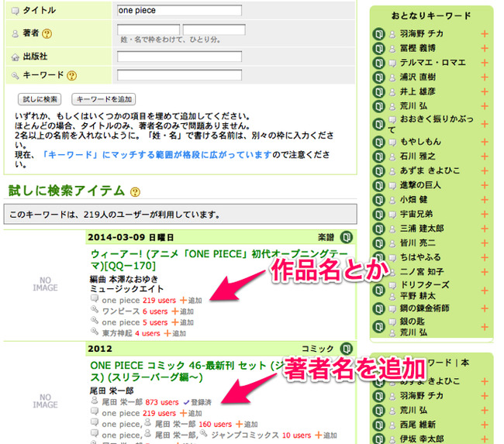Click the plus icon for 宇宙兄弟
This screenshot has height=444, width=504.
pyautogui.click(x=485, y=214)
